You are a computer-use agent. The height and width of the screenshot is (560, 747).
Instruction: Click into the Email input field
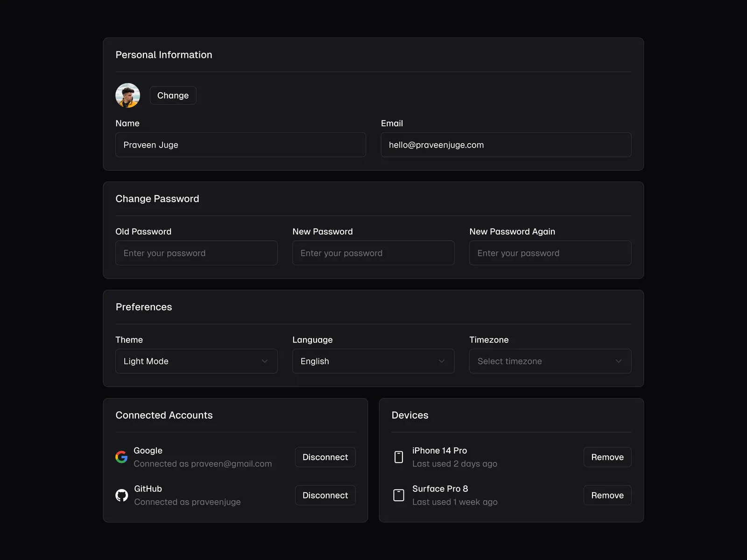(506, 145)
